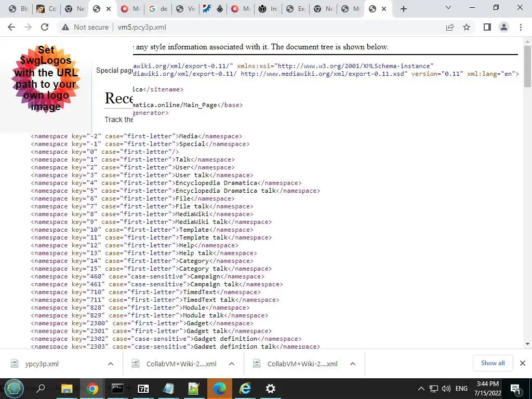Image resolution: width=532 pixels, height=399 pixels.
Task: Open Microsoft Edge from the taskbar
Action: coord(220,389)
